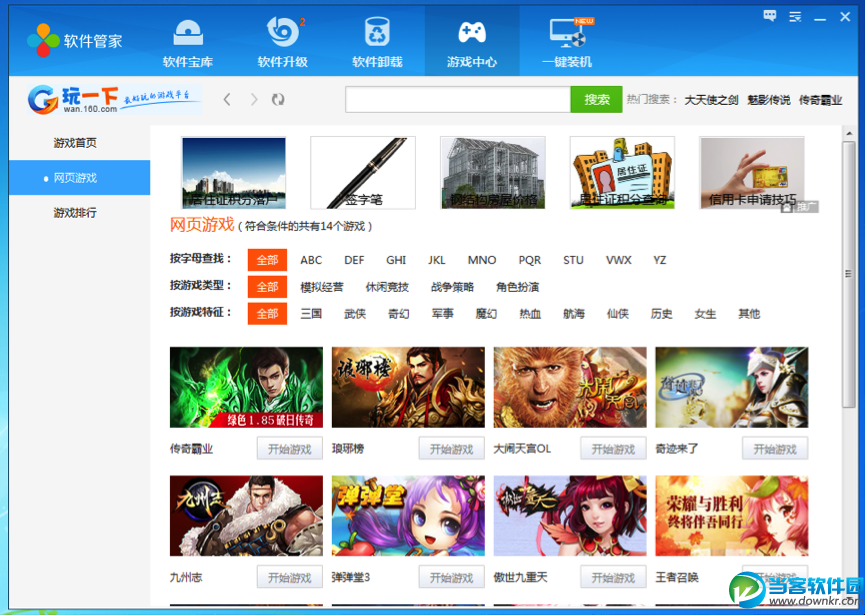The image size is (865, 615).
Task: Switch to the 游戏中心 game center tab
Action: coord(472,42)
